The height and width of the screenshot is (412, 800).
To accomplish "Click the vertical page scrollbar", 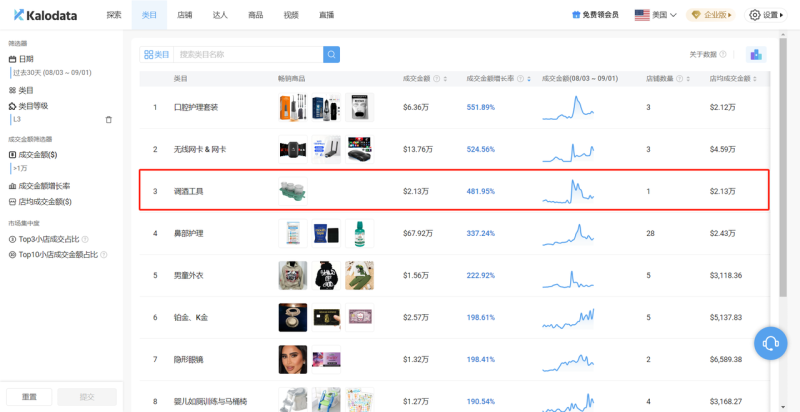I will [783, 168].
